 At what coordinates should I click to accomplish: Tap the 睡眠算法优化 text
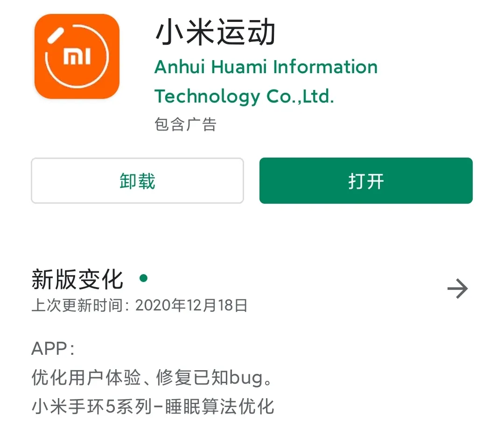coord(219,407)
